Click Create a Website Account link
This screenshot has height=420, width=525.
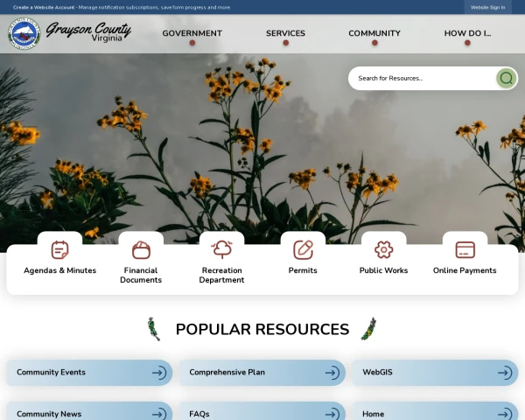pyautogui.click(x=44, y=7)
